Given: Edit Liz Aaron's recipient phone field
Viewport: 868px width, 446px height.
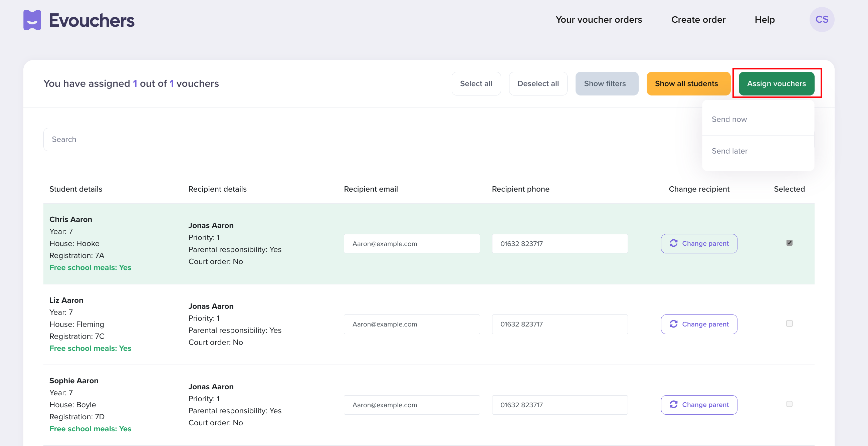Looking at the screenshot, I should pos(559,324).
